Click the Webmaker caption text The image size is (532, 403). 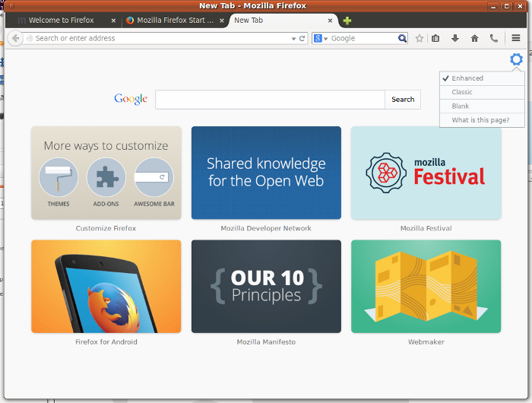point(426,342)
